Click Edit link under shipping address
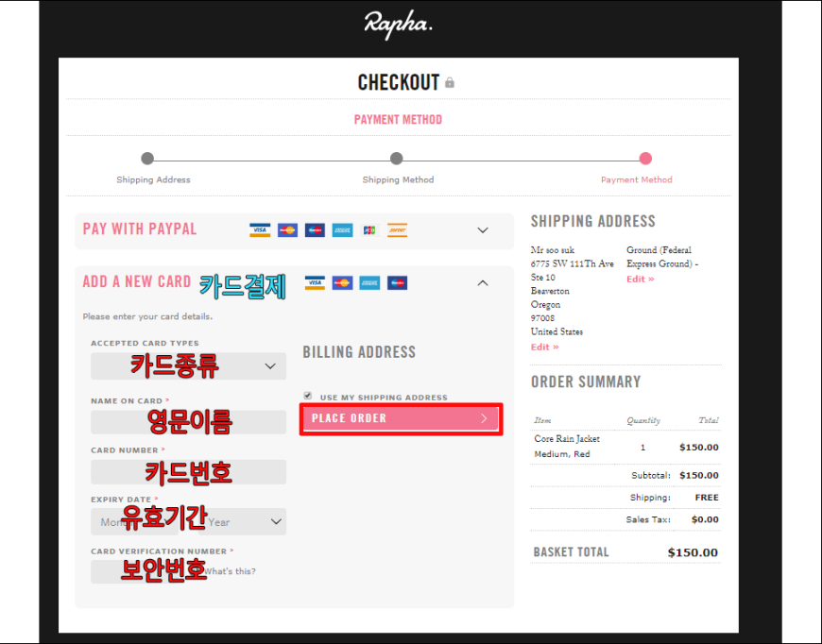822x644 pixels. pos(544,347)
